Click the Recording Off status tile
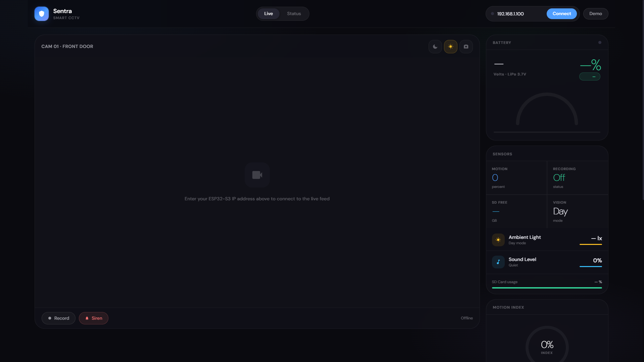The image size is (644, 362). (578, 178)
